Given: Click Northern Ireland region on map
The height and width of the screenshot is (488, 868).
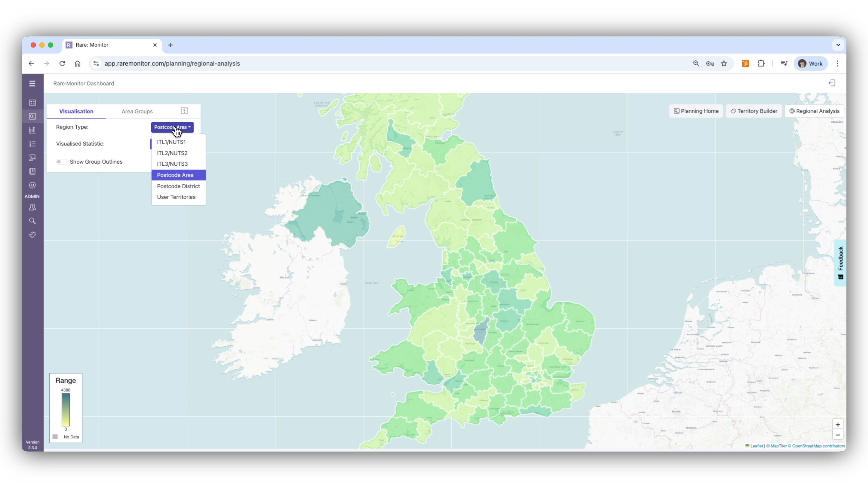Looking at the screenshot, I should pyautogui.click(x=327, y=214).
